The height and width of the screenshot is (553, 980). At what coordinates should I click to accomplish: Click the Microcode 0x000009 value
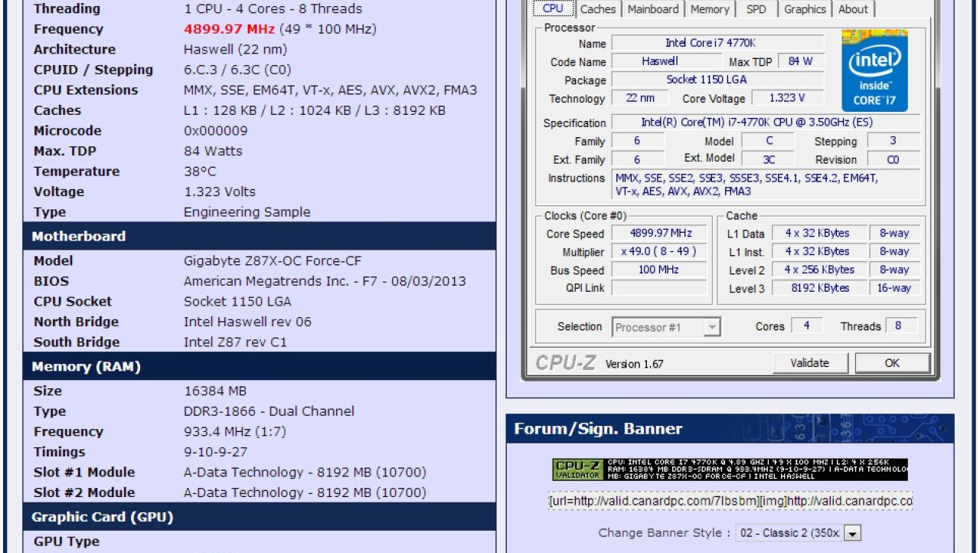click(x=216, y=130)
